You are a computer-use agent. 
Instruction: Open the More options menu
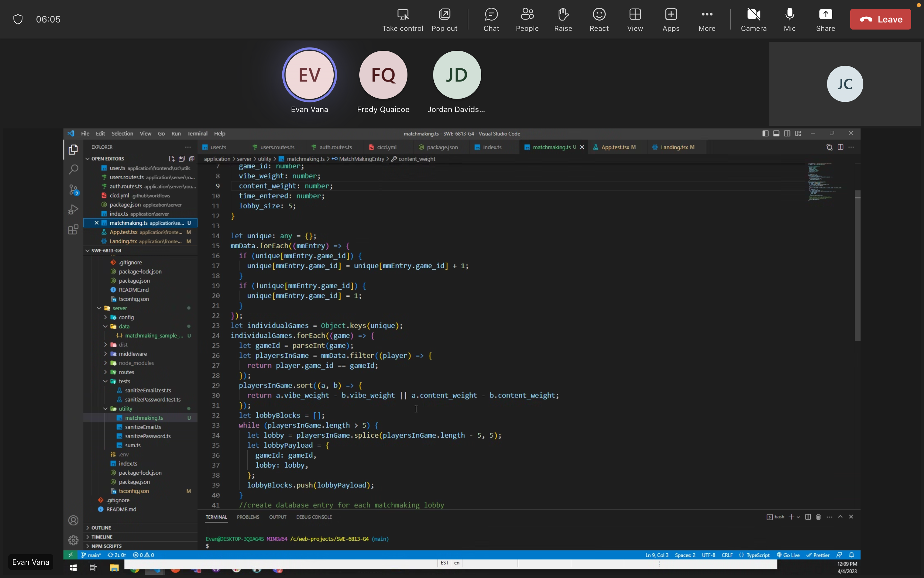coord(707,20)
